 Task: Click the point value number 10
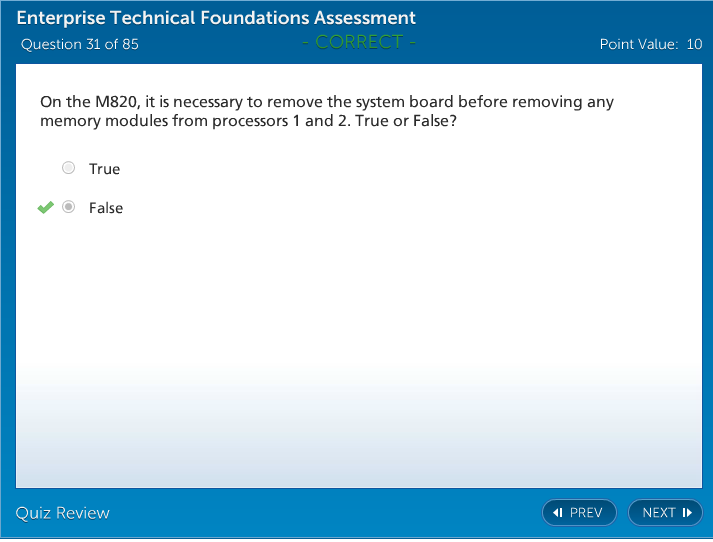(x=694, y=44)
